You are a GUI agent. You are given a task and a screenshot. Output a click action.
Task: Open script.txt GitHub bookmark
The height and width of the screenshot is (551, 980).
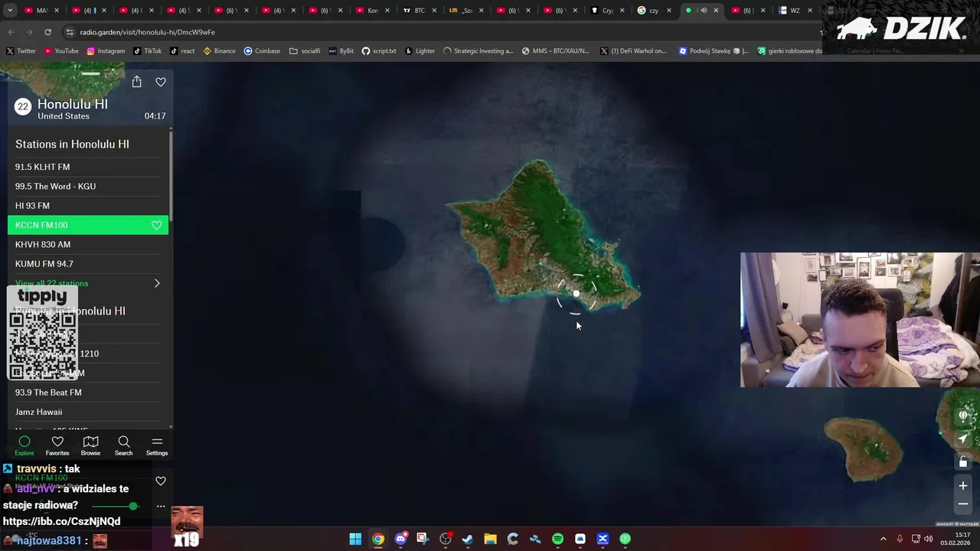pyautogui.click(x=379, y=51)
